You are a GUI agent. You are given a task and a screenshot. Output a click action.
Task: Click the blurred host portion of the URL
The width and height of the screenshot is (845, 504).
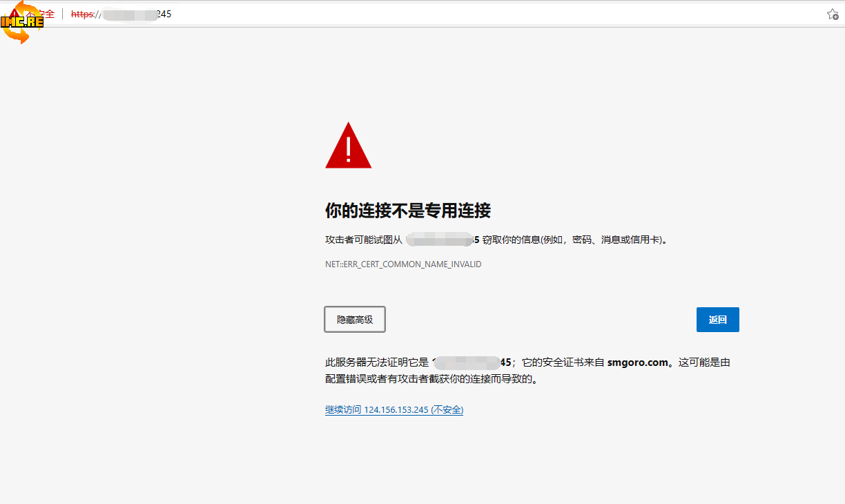click(x=129, y=14)
